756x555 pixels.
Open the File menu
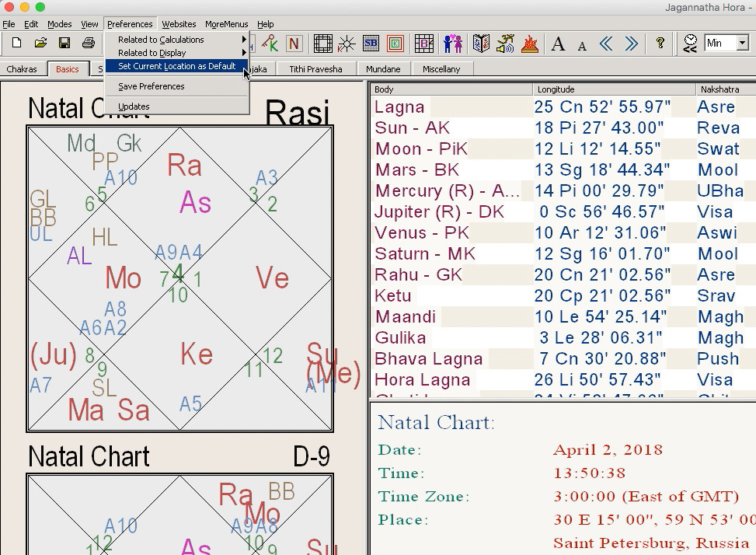pyautogui.click(x=9, y=24)
